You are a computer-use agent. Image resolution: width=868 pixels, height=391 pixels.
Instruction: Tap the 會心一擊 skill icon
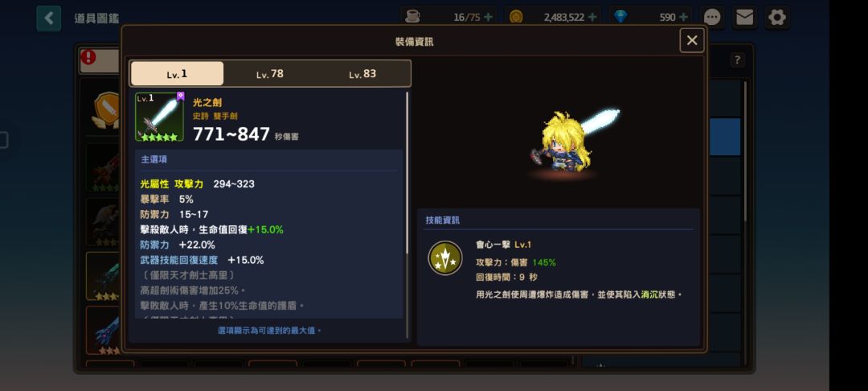(x=445, y=258)
